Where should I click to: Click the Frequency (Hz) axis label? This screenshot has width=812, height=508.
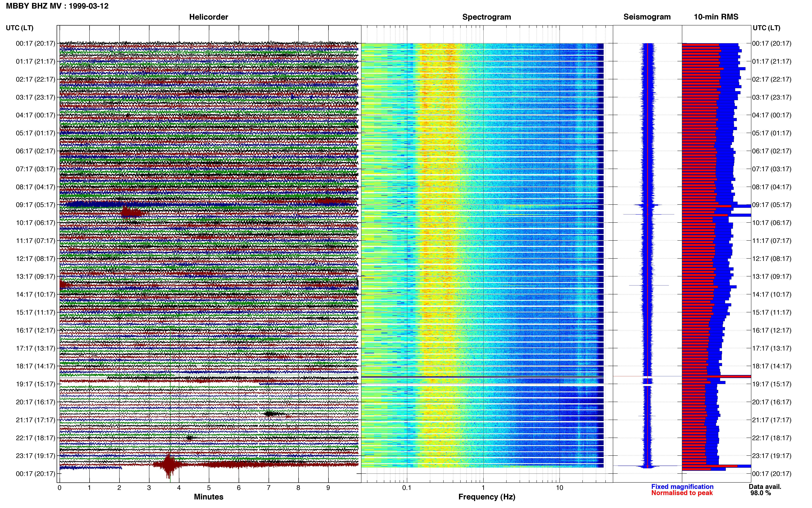(487, 497)
